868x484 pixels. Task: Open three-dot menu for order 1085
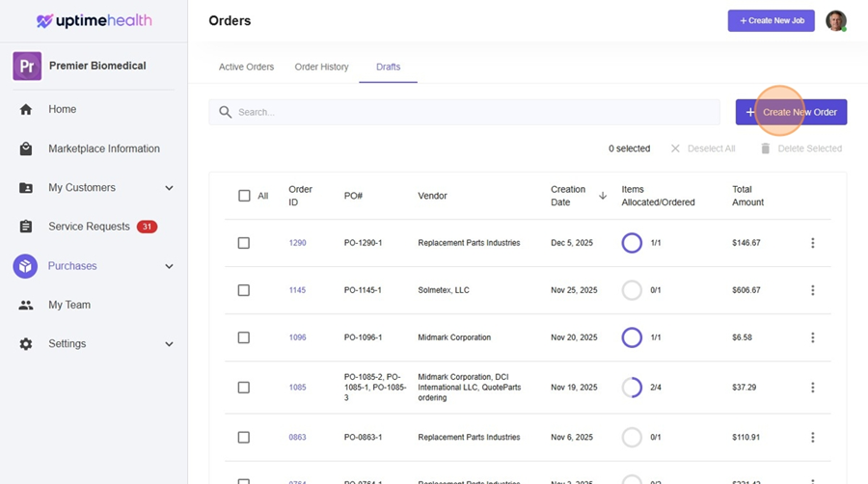click(x=812, y=388)
